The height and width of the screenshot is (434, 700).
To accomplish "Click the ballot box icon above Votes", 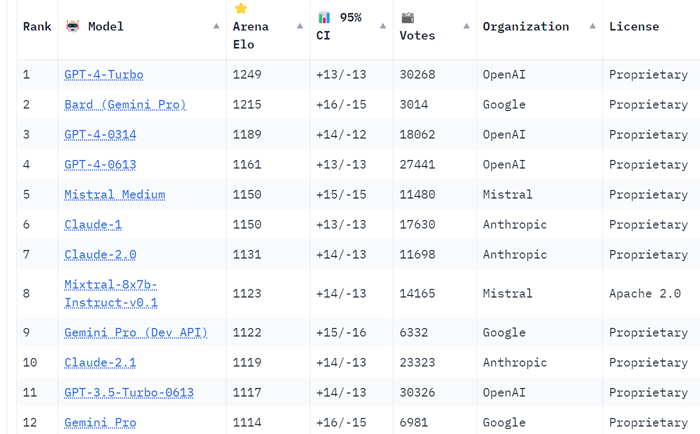I will [x=408, y=18].
